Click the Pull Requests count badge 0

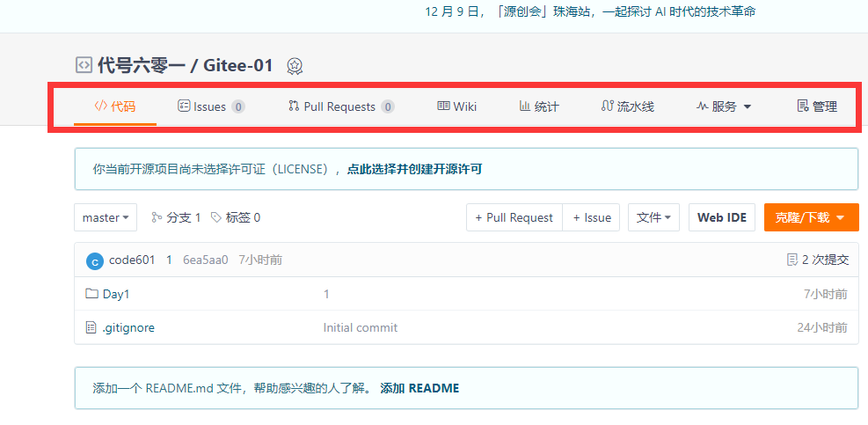point(388,107)
